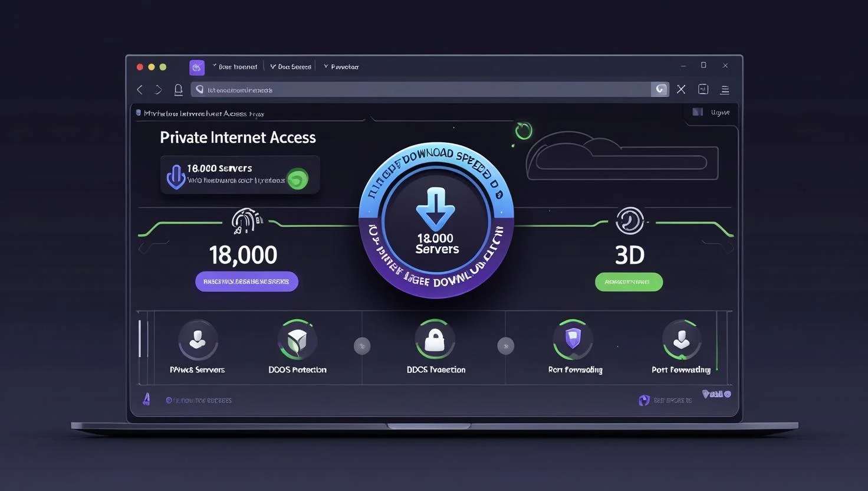Image resolution: width=868 pixels, height=491 pixels.
Task: Click the footer link text beside purple logo
Action: pos(199,400)
